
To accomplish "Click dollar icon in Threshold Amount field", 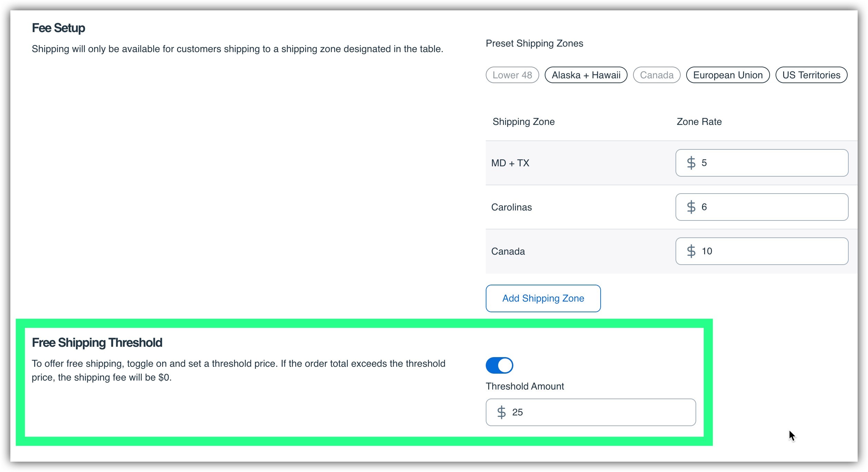I will coord(501,412).
